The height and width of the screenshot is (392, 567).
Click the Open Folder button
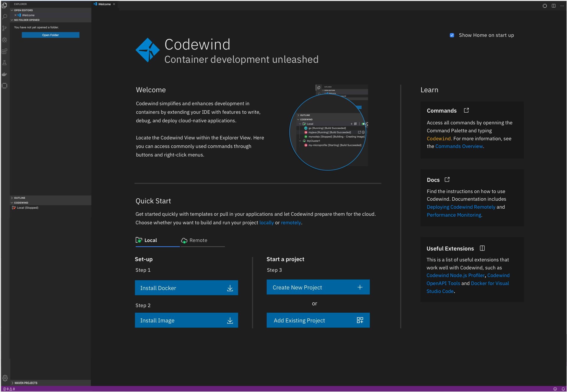(x=50, y=35)
